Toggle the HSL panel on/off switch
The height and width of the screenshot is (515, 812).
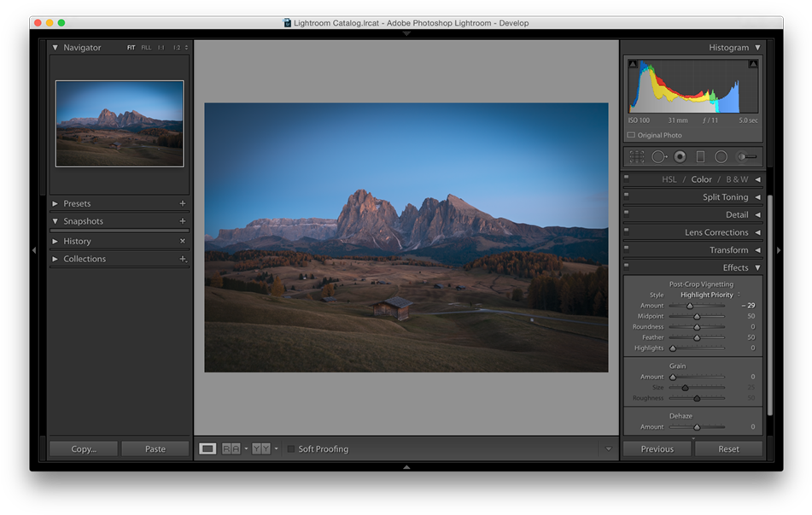pyautogui.click(x=627, y=177)
